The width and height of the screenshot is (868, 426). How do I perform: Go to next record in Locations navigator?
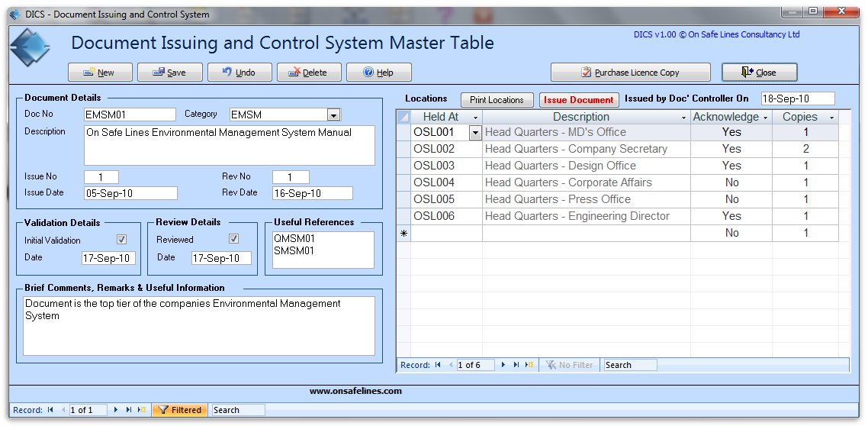pos(503,365)
